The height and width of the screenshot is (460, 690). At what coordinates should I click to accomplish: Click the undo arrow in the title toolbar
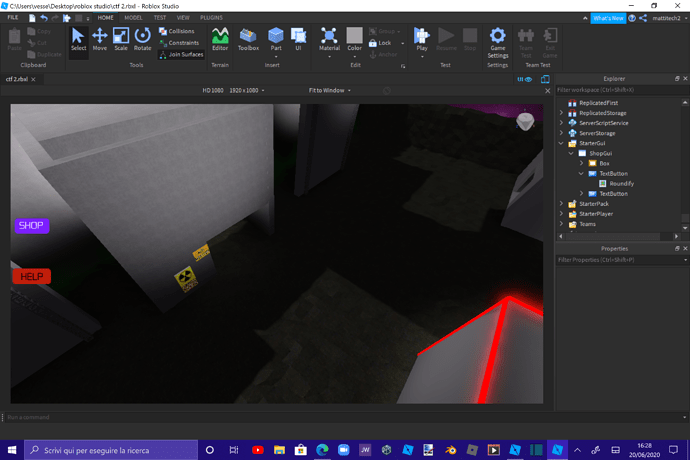click(44, 18)
